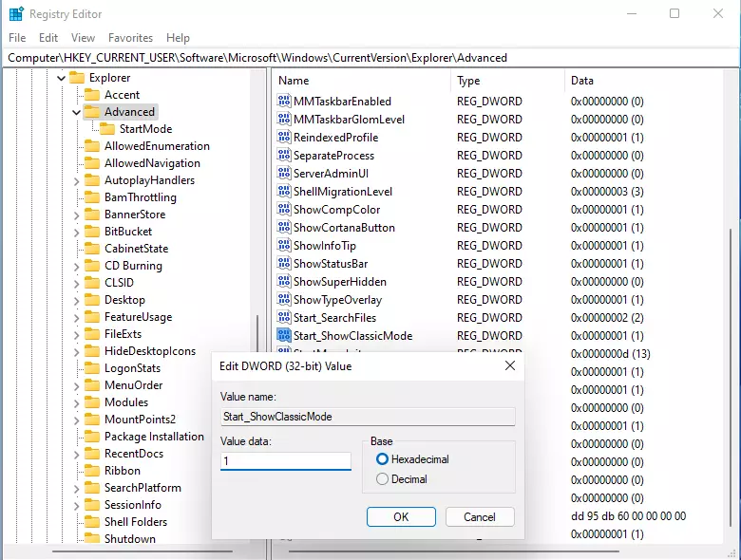741x560 pixels.
Task: Click the MMTaskbarEnabled DWORD value icon
Action: tap(283, 101)
